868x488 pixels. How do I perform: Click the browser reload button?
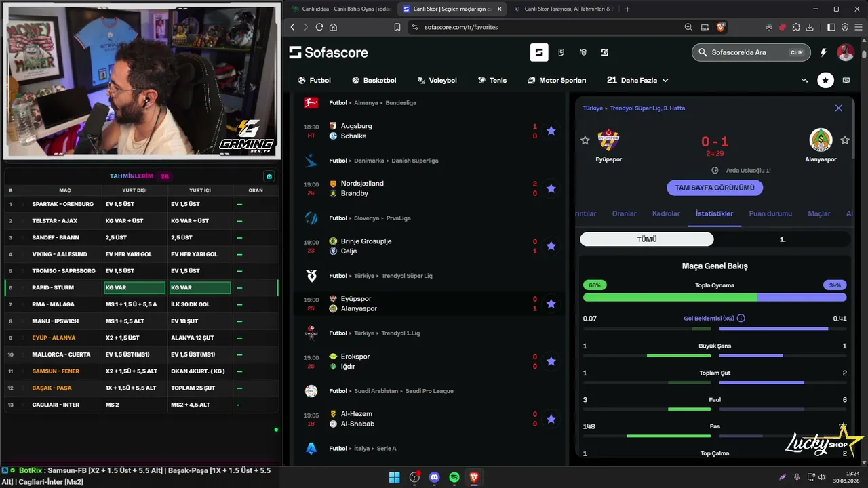click(319, 27)
